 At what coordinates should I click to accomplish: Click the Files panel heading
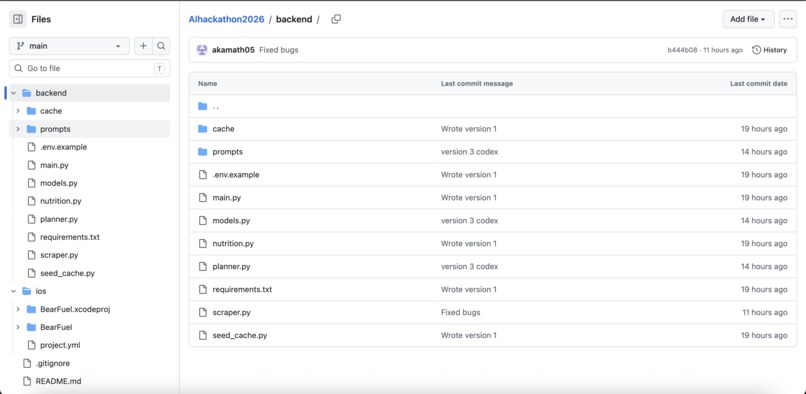pos(41,20)
